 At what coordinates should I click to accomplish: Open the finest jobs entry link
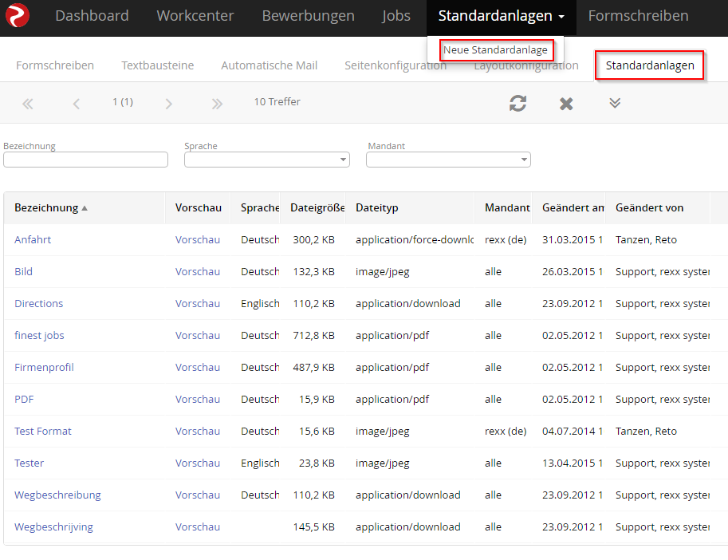39,336
